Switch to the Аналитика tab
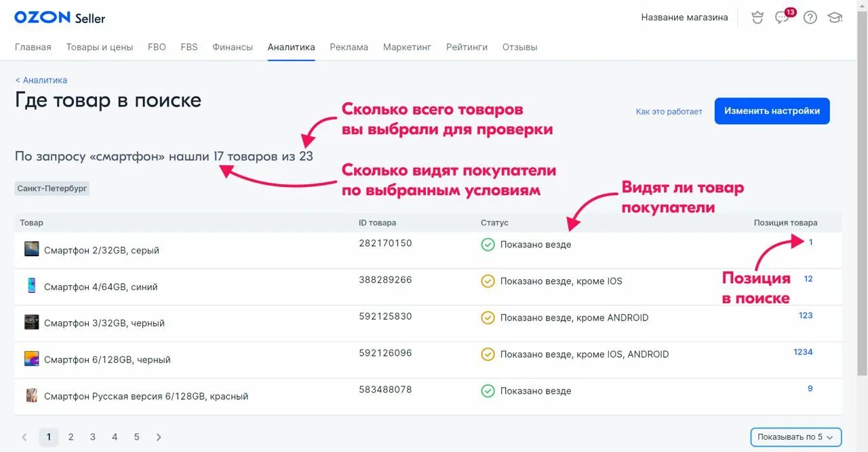The image size is (868, 452). [292, 47]
